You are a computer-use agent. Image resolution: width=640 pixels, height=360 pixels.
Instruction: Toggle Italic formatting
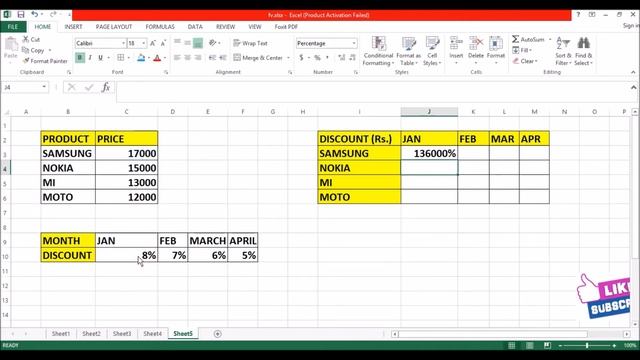[90, 58]
